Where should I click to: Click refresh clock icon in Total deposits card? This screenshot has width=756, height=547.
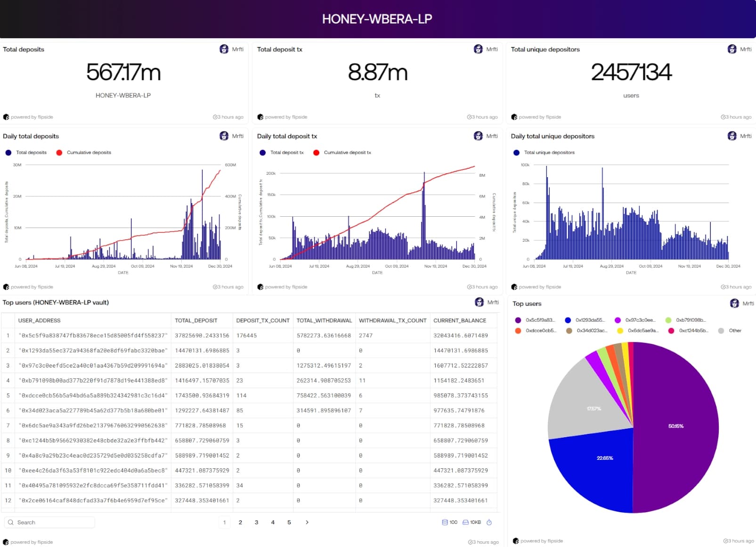[215, 117]
